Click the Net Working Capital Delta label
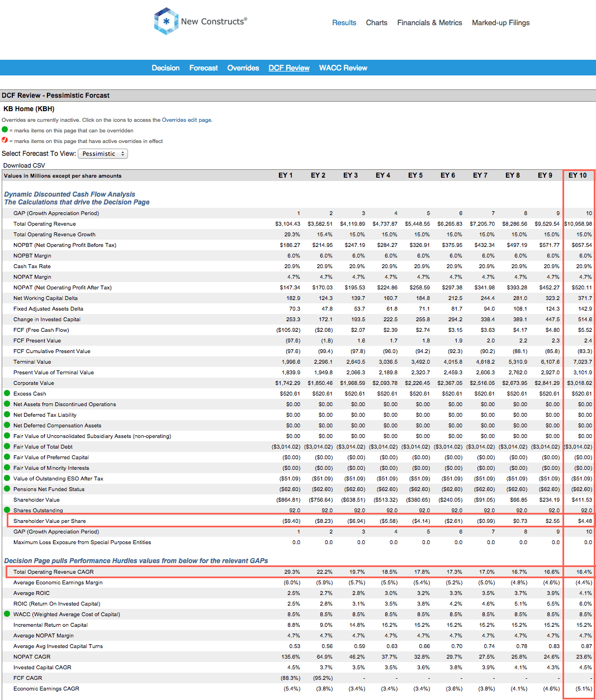The height and width of the screenshot is (700, 596). 45,298
